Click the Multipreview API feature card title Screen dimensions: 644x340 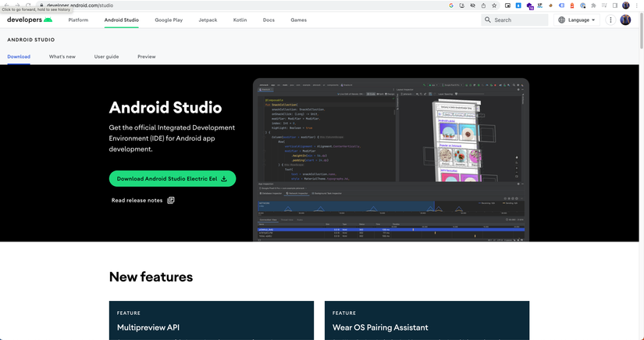[148, 327]
